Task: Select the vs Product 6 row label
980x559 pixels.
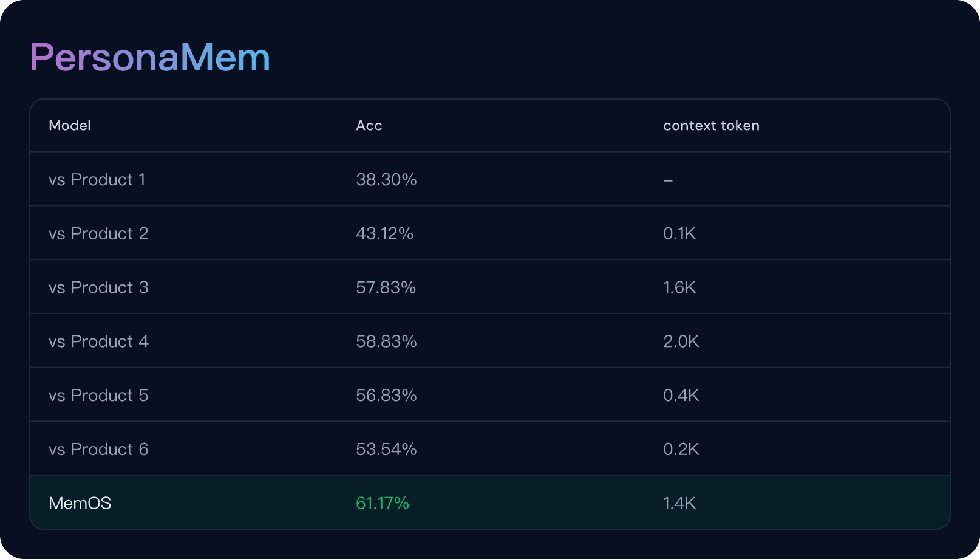Action: (x=98, y=450)
